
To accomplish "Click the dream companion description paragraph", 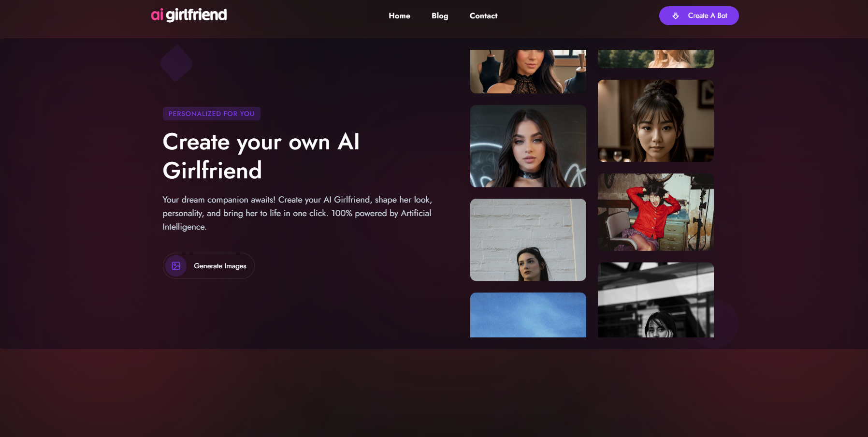I will (297, 213).
